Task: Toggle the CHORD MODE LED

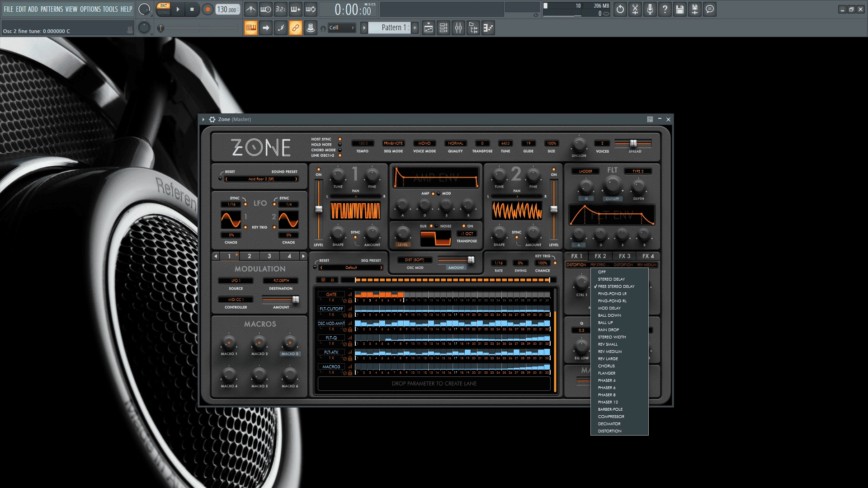Action: click(x=340, y=150)
